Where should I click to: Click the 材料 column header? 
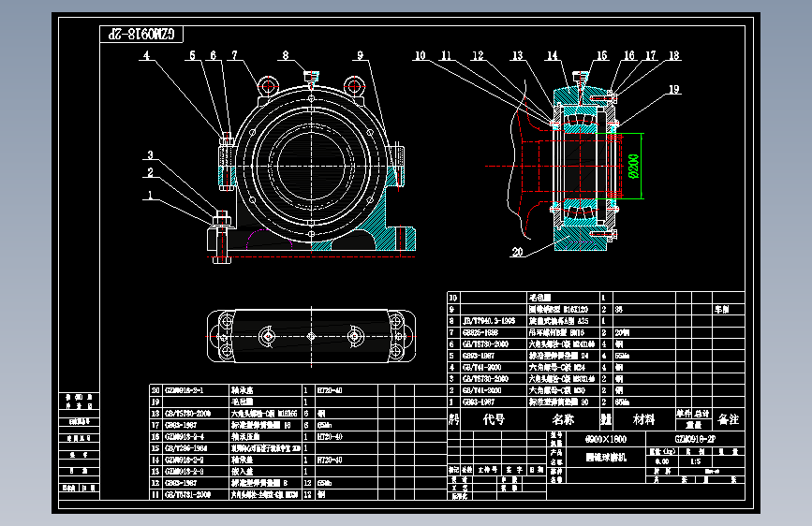pos(643,418)
